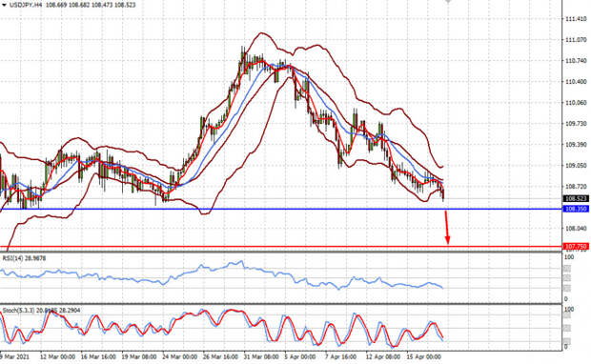
Task: Click the triangle beside the USDJPY,H4 title
Action: click(4, 5)
